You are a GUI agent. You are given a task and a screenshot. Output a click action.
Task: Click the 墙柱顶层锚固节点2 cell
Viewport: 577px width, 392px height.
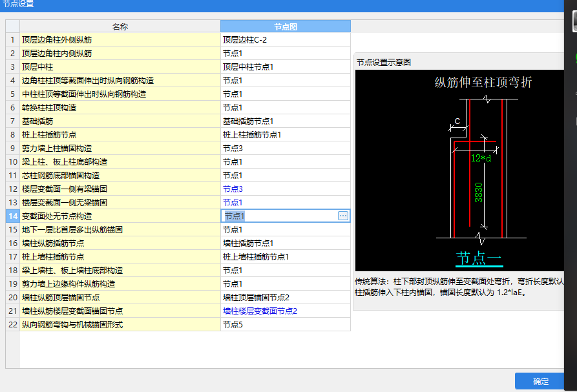click(x=285, y=297)
